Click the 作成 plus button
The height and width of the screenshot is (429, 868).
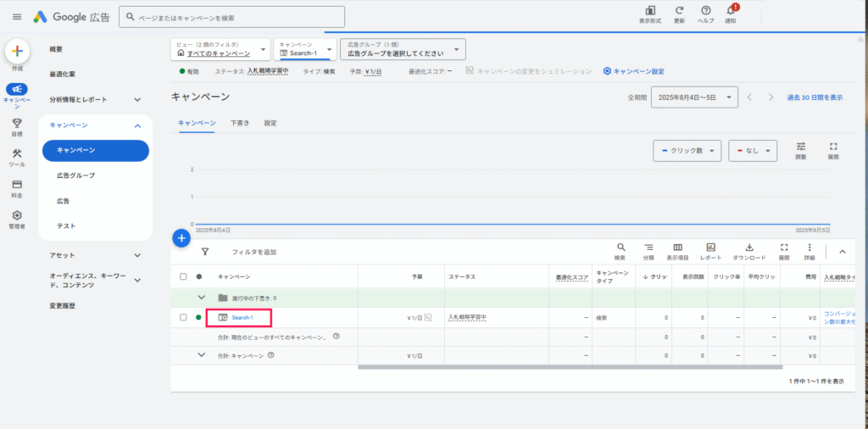17,51
